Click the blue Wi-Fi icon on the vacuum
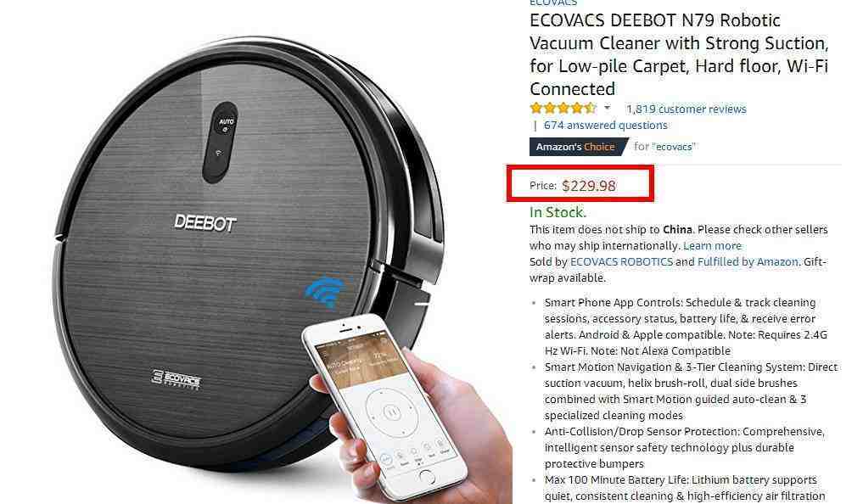Image resolution: width=863 pixels, height=504 pixels. [x=325, y=292]
